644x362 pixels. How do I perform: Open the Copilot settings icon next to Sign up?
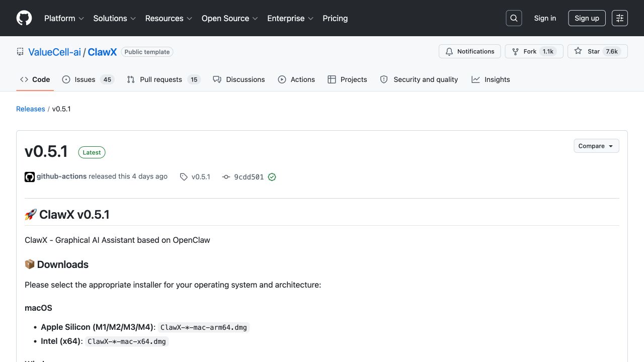click(620, 18)
